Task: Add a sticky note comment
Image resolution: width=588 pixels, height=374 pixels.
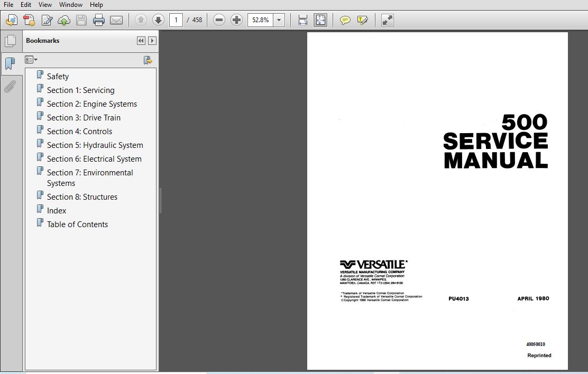Action: point(345,20)
